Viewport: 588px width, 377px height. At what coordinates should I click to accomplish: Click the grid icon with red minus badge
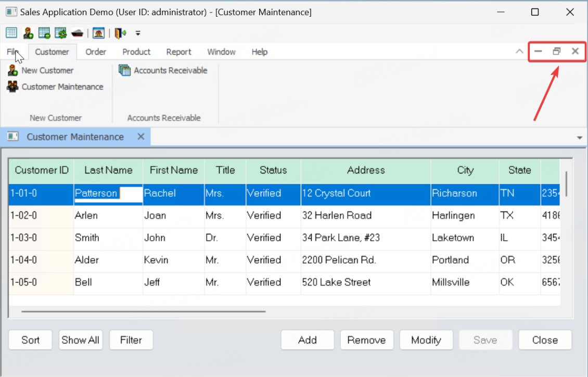tap(44, 33)
